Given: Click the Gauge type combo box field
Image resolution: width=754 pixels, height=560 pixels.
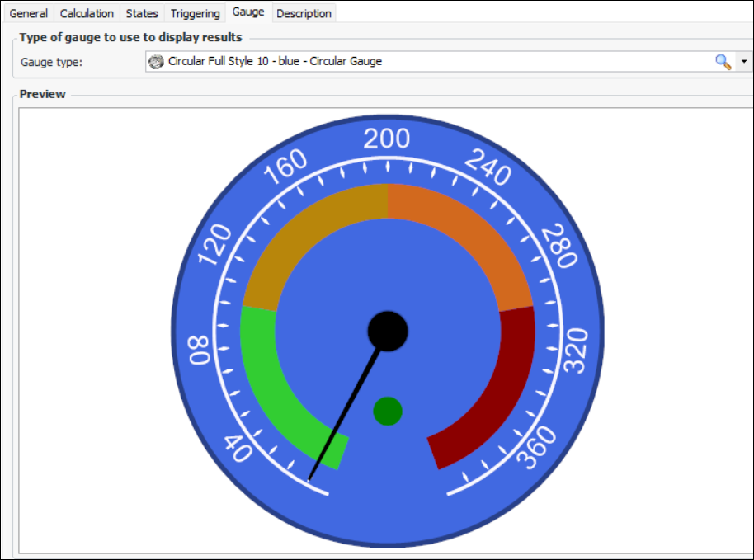Looking at the screenshot, I should pos(449,62).
